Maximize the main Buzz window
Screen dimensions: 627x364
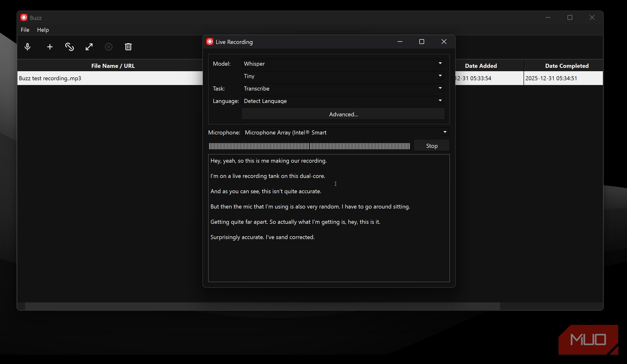[570, 17]
